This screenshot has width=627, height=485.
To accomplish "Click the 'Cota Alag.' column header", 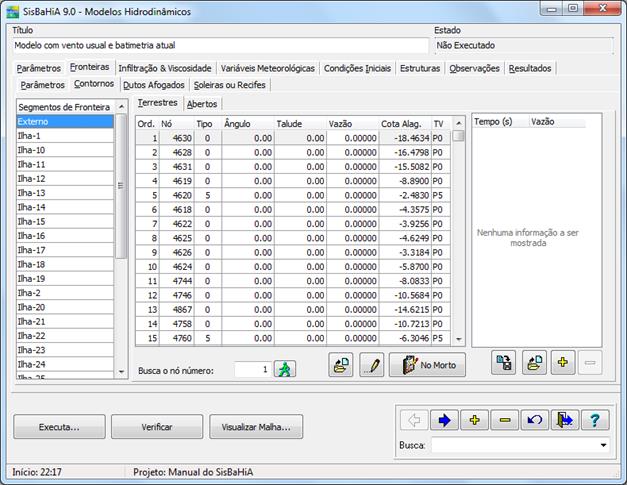I will 405,124.
